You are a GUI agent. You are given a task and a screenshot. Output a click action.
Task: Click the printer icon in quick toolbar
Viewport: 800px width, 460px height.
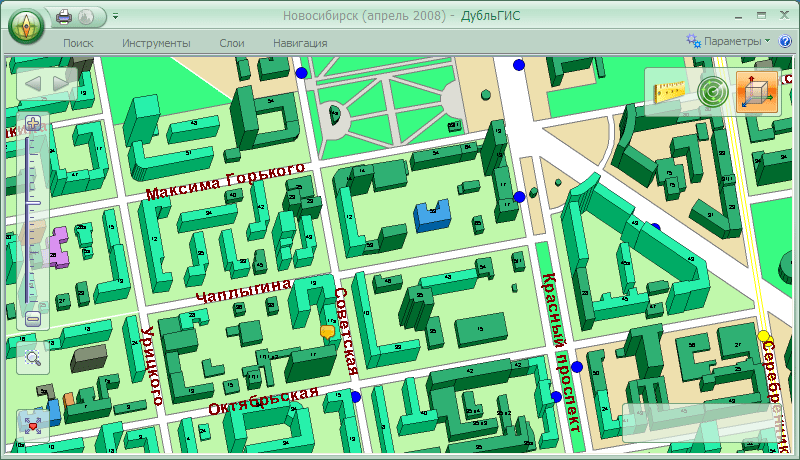(x=64, y=17)
